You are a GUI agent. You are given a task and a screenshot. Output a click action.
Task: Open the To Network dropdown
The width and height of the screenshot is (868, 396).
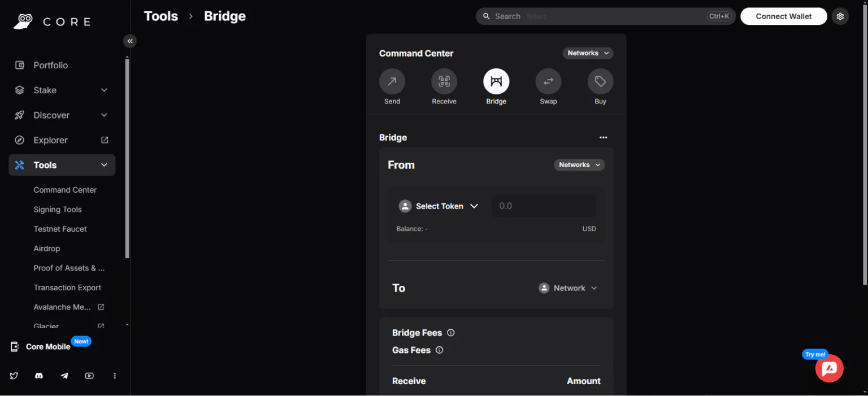click(x=568, y=288)
